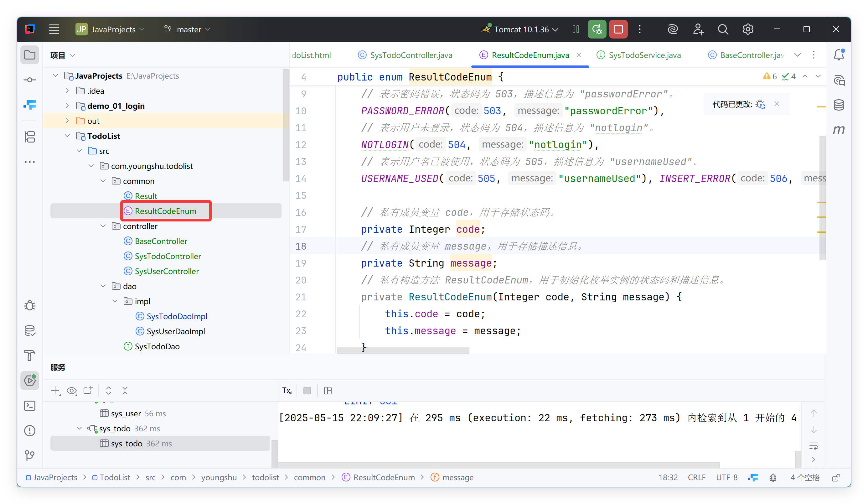Open the Notifications bell
This screenshot has width=868, height=504.
[839, 55]
